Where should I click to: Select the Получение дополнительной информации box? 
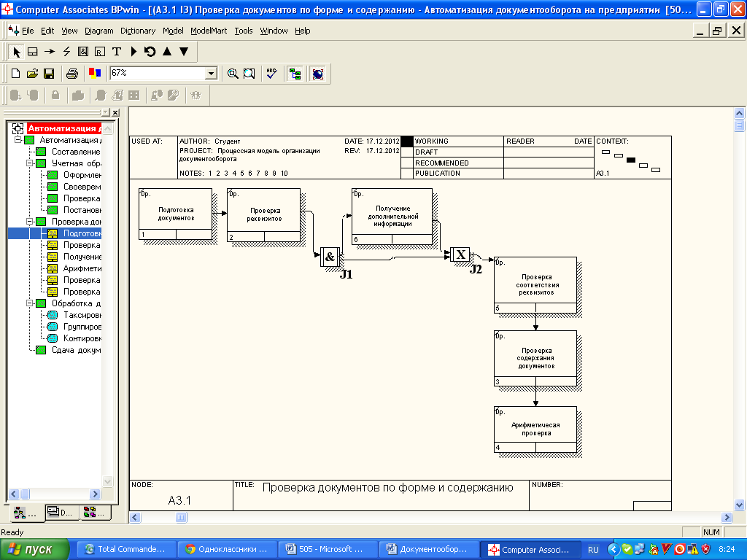click(x=392, y=216)
